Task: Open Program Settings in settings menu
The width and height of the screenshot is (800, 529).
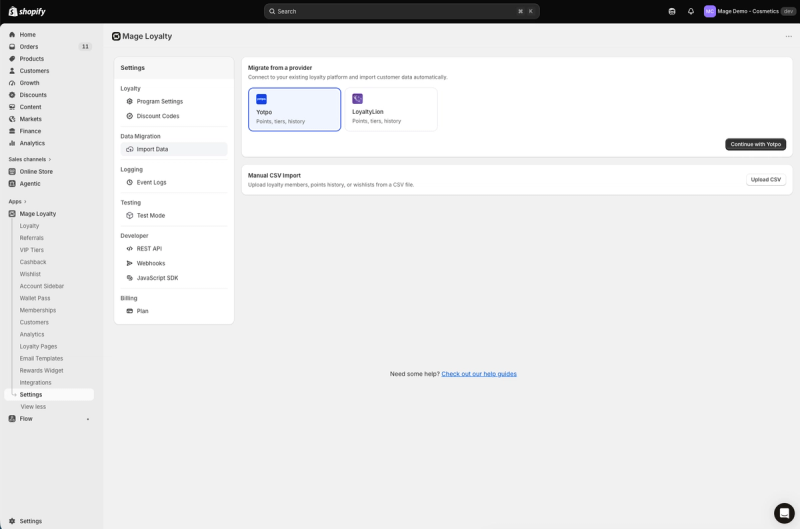Action: [174, 102]
